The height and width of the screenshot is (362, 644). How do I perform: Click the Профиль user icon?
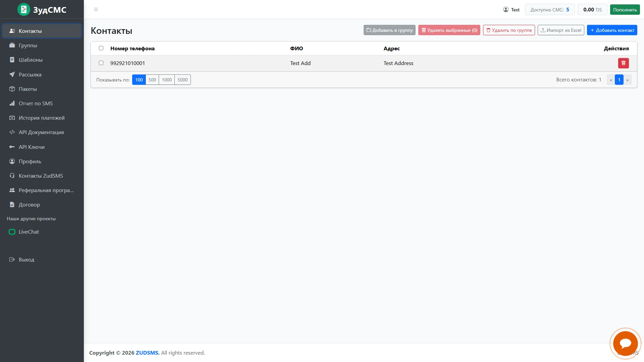(x=12, y=161)
